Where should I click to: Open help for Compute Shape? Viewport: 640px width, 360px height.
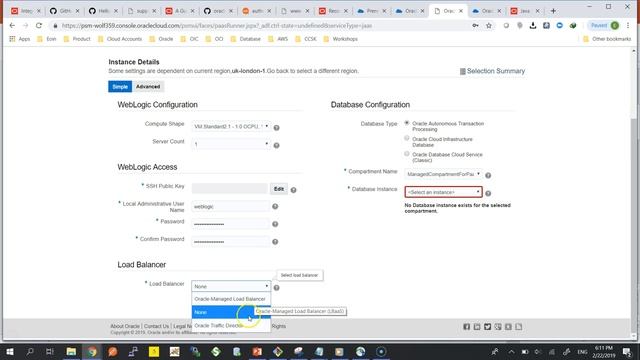[x=276, y=128]
